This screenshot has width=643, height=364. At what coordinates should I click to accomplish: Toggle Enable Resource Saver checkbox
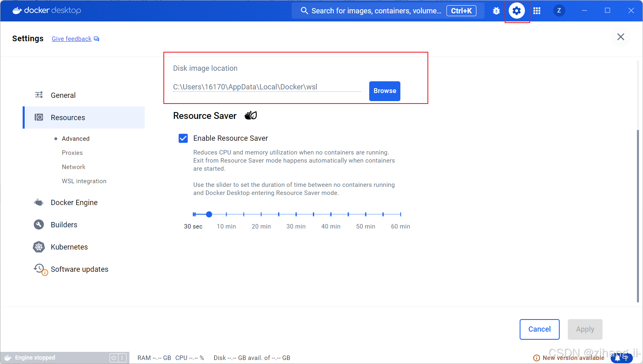point(183,138)
